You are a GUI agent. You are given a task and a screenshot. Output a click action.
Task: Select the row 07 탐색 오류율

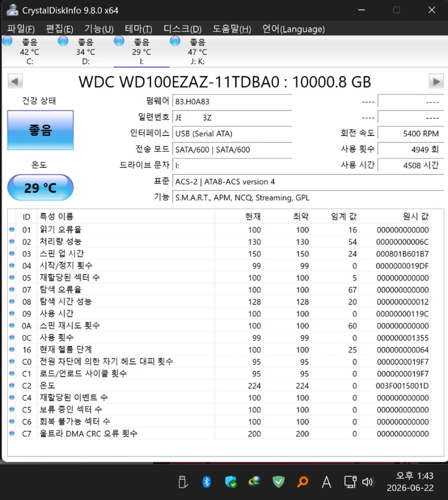(219, 290)
